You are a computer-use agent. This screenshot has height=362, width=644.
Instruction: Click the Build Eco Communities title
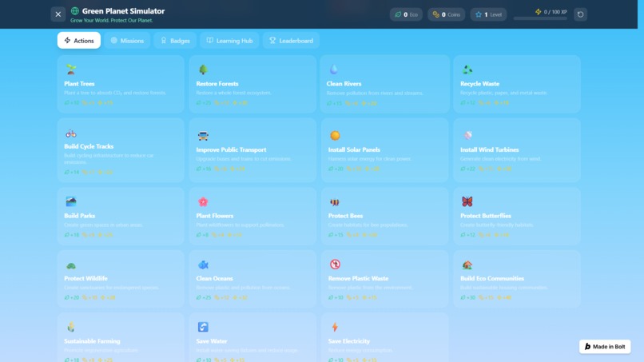point(492,278)
